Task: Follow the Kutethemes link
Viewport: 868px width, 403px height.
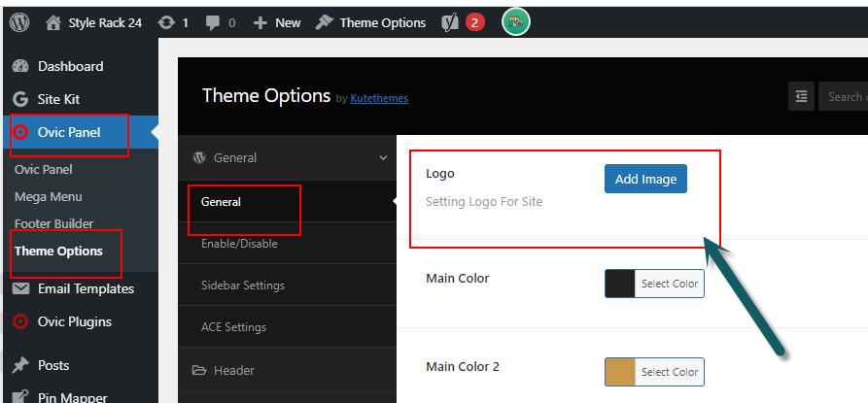Action: pos(379,98)
